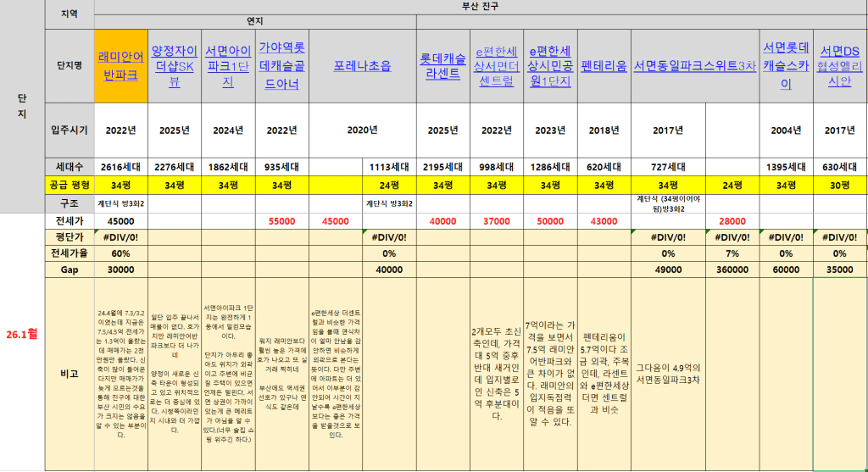Viewport: 868px width, 472px height.
Task: Follow the 서면아이파크1단지 hyperlink
Action: (228, 66)
